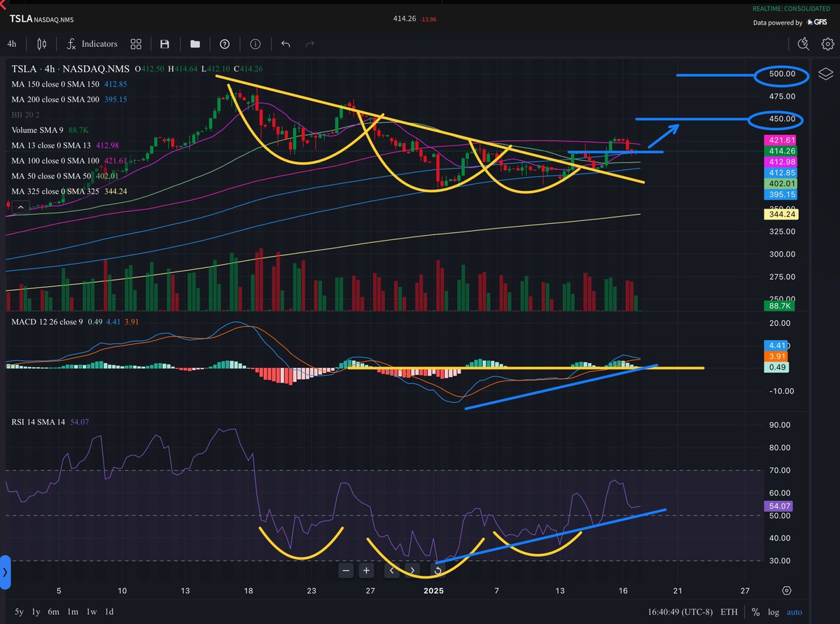Undo the last chart action
This screenshot has width=840, height=624.
(286, 44)
